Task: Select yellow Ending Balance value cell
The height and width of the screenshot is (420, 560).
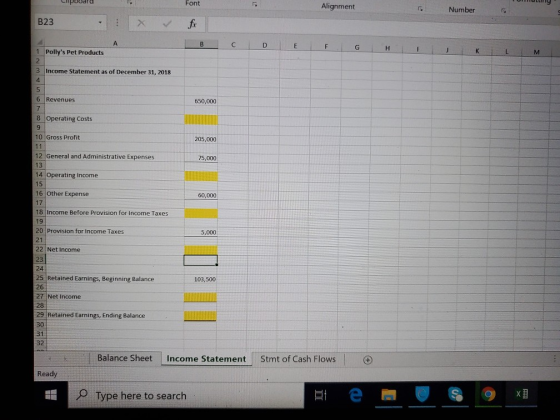Action: [x=200, y=316]
